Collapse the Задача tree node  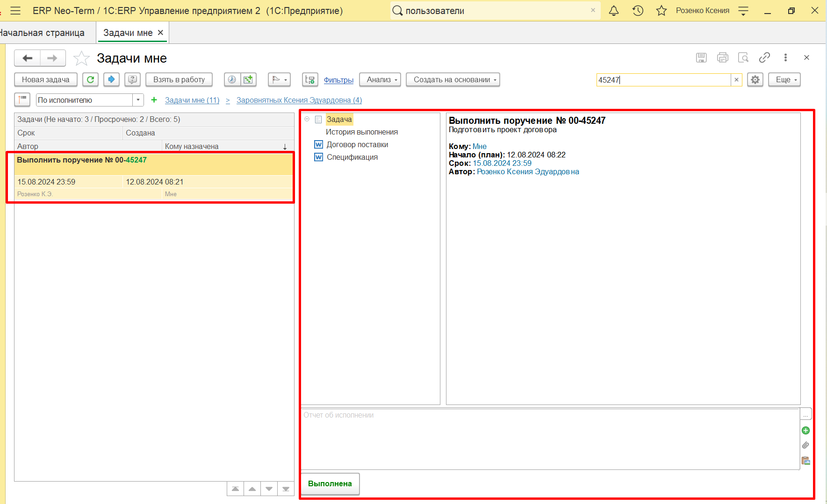[x=307, y=119]
